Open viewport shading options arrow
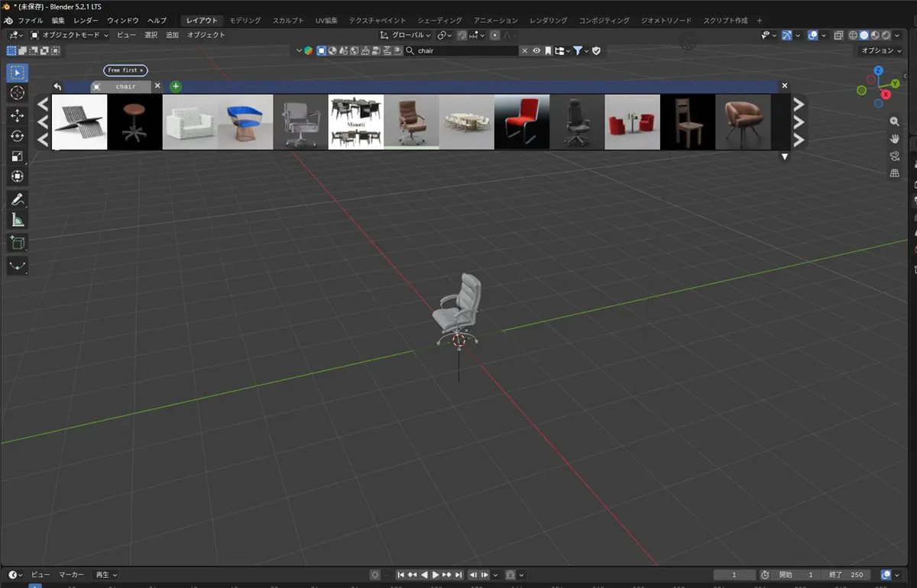This screenshot has height=588, width=917. (x=897, y=35)
